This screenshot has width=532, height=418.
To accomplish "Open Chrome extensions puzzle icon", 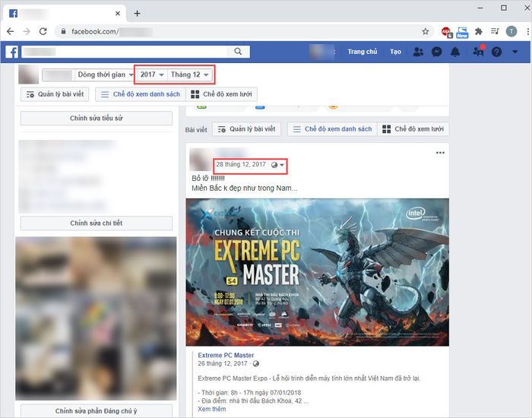I will coord(478,32).
